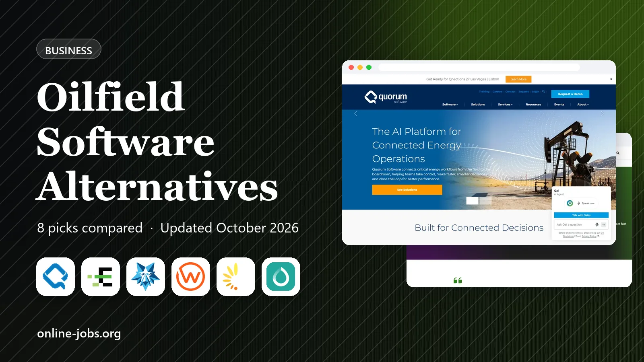Click the Quorum blue Q app icon
The image size is (644, 362).
(x=56, y=277)
